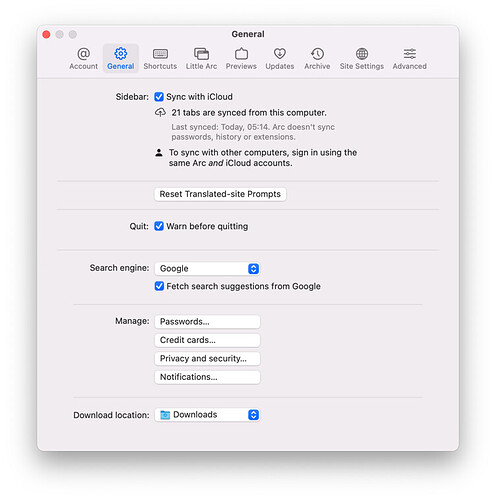Image resolution: width=496 pixels, height=500 pixels.
Task: Open the Advanced sliders icon
Action: (x=410, y=54)
